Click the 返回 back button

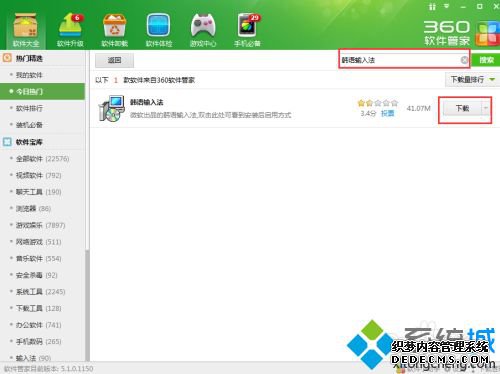[115, 60]
